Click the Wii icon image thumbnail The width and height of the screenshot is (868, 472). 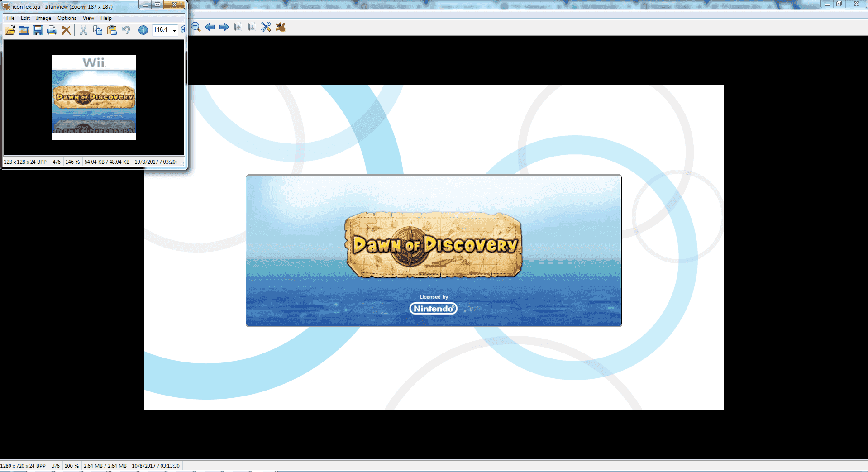coord(94,97)
